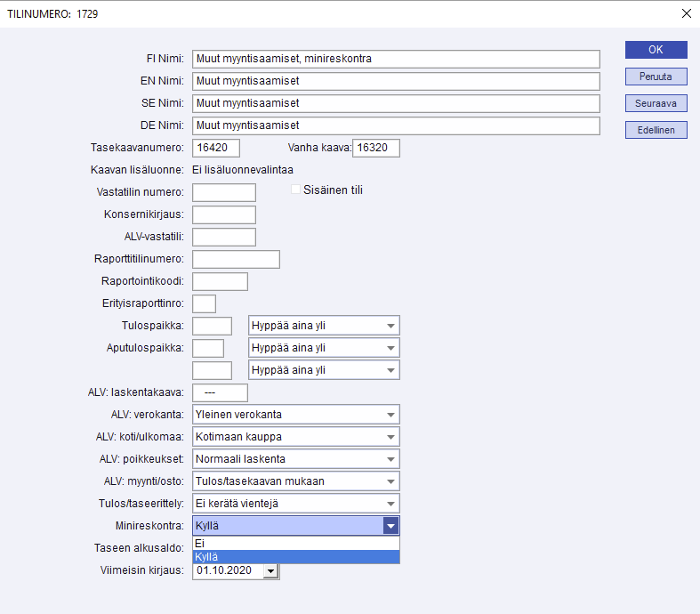Screen dimensions: 700x614
Task: Focus the Tasekaavanumero input field
Action: click(x=216, y=148)
